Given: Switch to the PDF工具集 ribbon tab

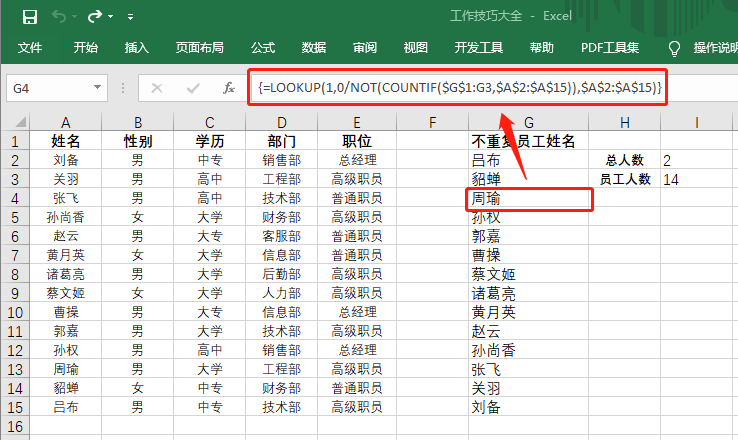Looking at the screenshot, I should [610, 48].
